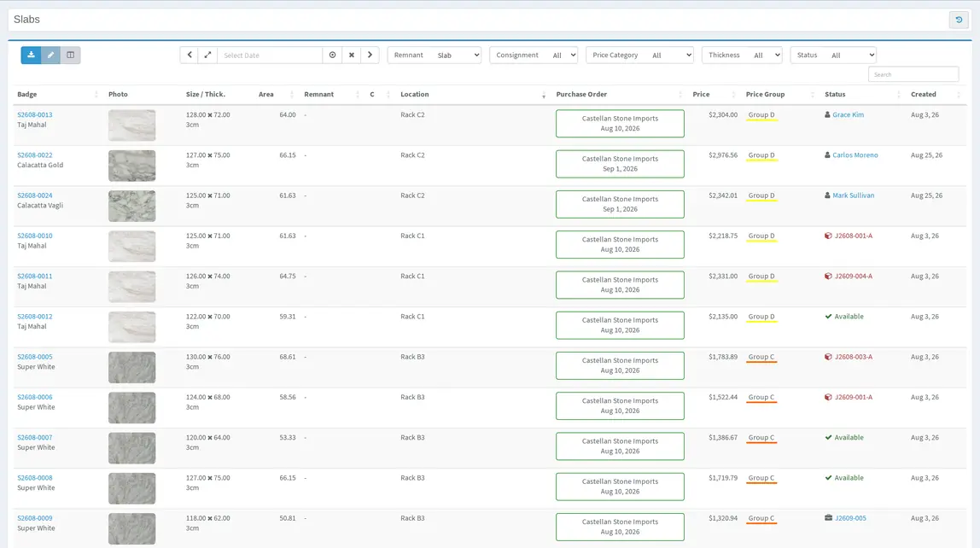Screen dimensions: 980x548
Task: Open job J2609-001-A link
Action: coord(854,398)
